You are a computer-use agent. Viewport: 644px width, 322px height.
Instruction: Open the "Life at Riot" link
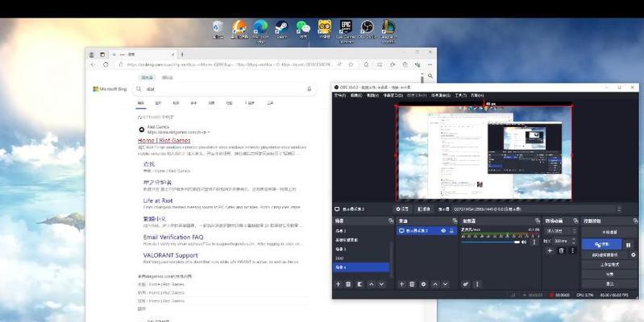click(158, 200)
